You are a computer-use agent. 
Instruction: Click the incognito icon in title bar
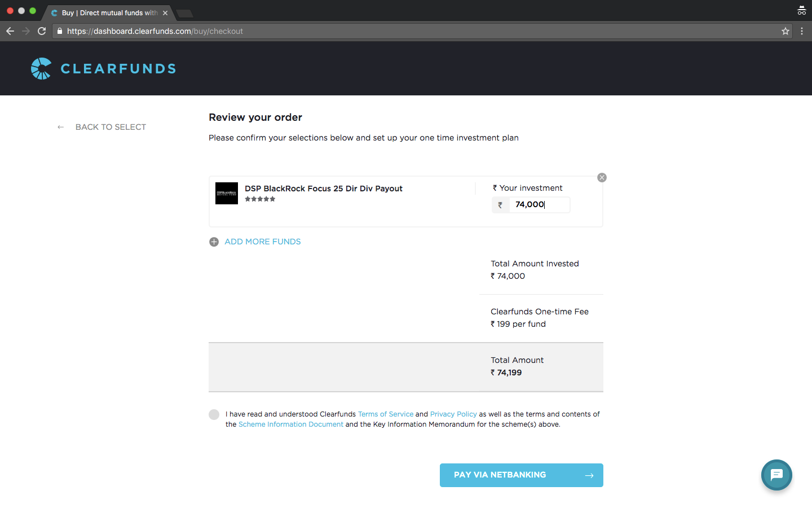point(801,10)
